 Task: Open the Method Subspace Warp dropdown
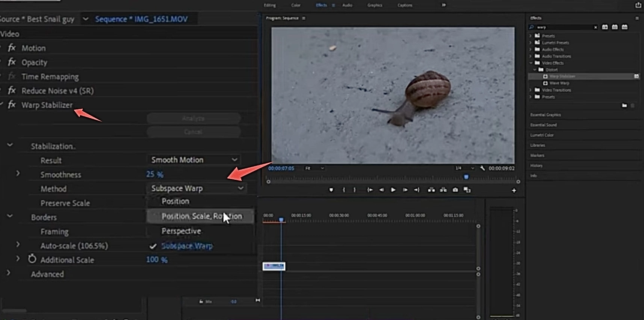(x=197, y=188)
